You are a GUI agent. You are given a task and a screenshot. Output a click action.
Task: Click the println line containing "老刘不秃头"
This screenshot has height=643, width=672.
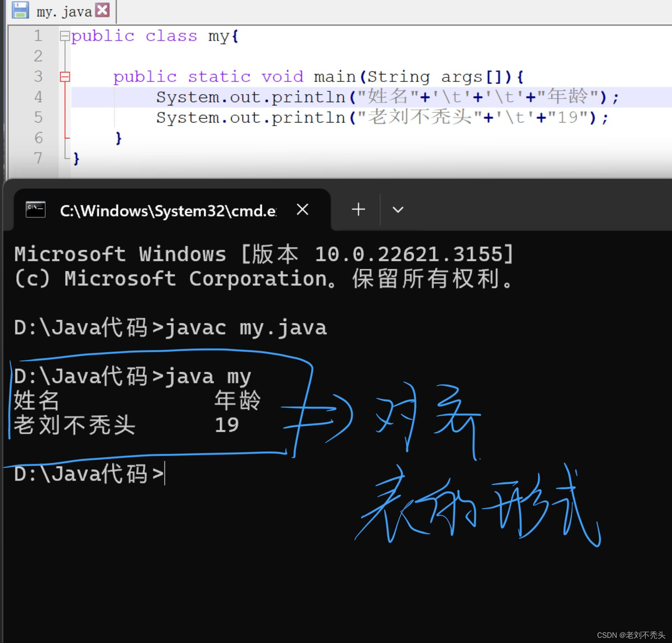pyautogui.click(x=382, y=117)
